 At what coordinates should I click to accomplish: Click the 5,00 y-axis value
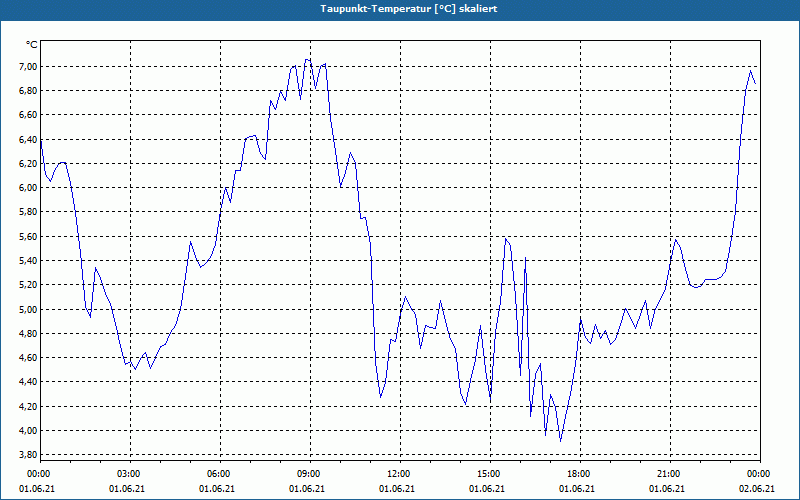click(x=29, y=309)
